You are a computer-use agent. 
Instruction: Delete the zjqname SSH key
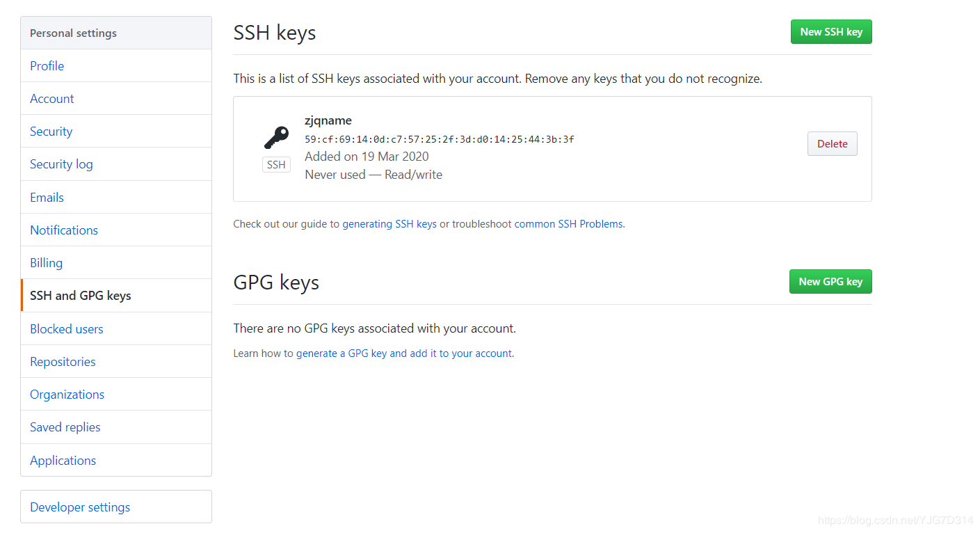pyautogui.click(x=832, y=144)
